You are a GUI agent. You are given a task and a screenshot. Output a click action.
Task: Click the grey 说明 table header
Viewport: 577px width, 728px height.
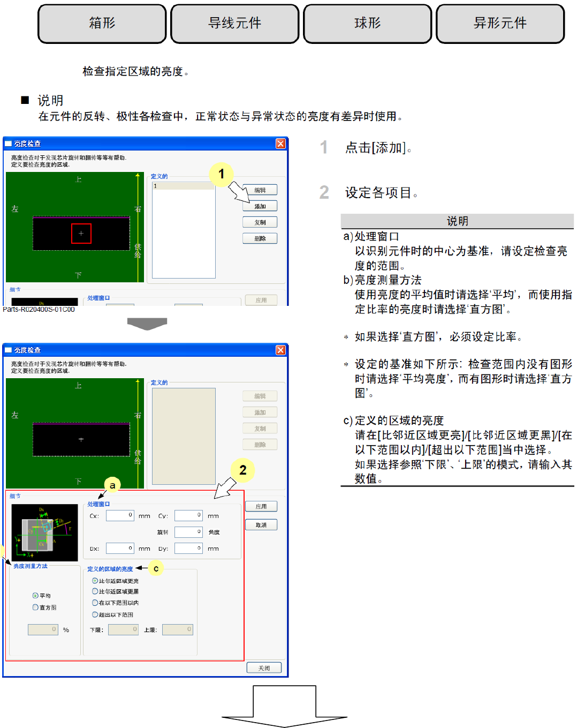pos(458,221)
